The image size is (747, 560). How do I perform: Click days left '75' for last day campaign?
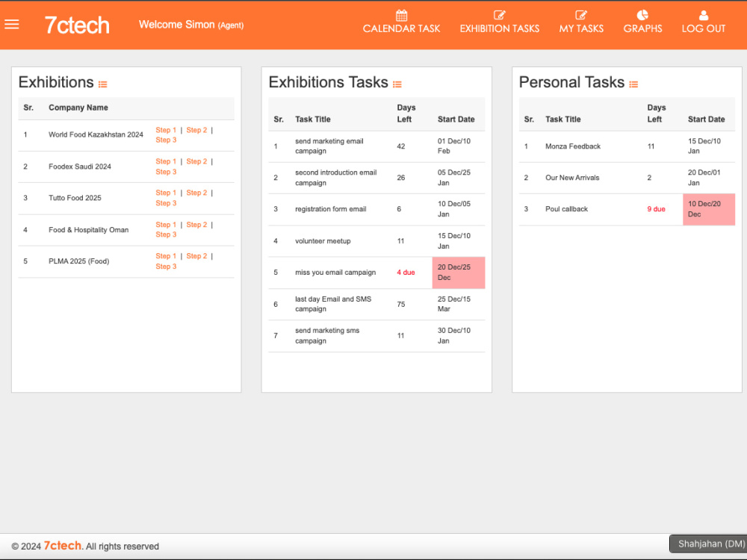click(401, 305)
